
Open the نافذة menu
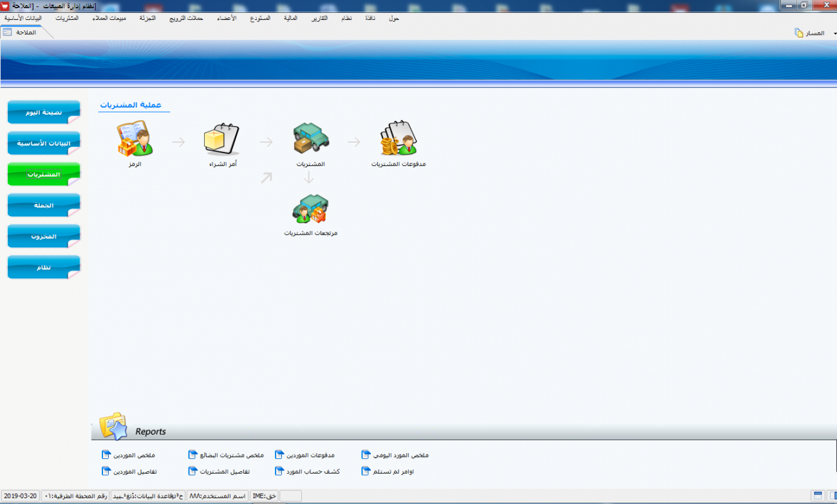tap(370, 18)
